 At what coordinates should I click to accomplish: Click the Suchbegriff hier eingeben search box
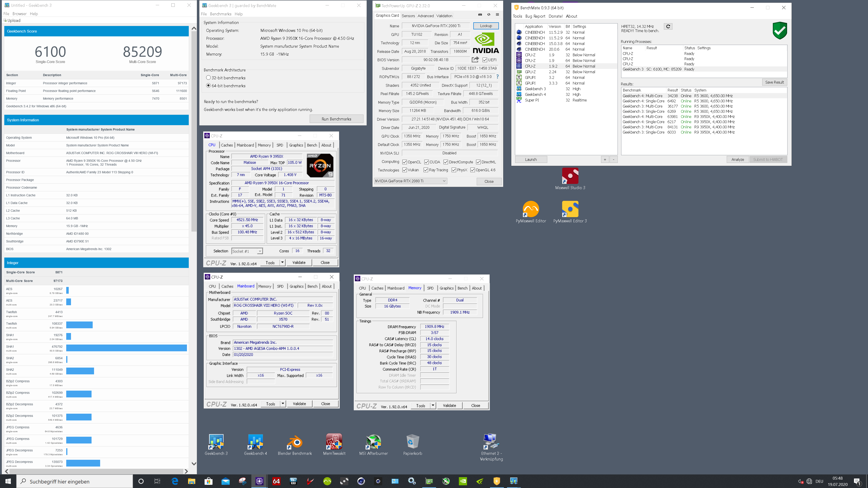(x=75, y=481)
